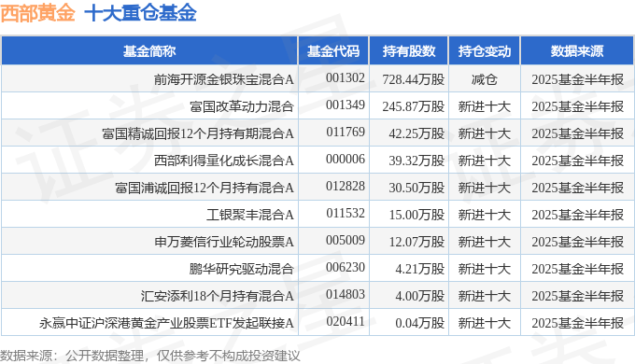Screen dimensions: 635x364
Task: Click the 持仓变动 column header
Action: coord(485,51)
